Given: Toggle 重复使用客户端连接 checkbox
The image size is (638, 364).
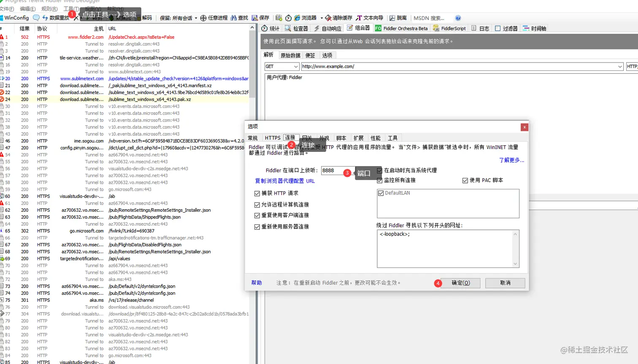Looking at the screenshot, I should [257, 215].
